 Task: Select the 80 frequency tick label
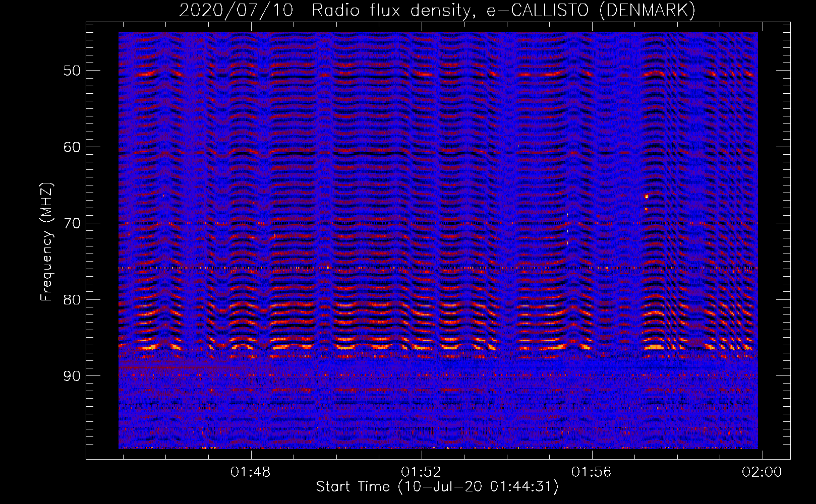72,300
